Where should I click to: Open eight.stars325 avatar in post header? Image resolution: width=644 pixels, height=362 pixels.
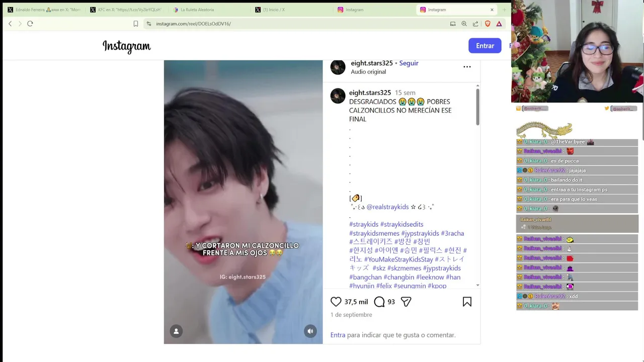point(338,67)
